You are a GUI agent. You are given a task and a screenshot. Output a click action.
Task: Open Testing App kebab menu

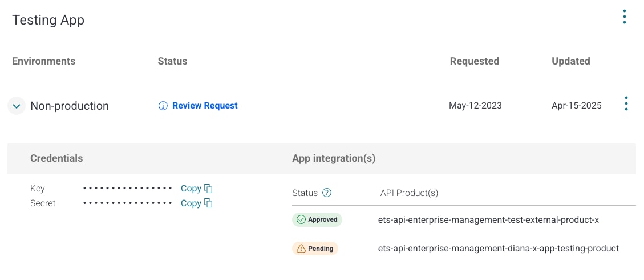[x=625, y=17]
